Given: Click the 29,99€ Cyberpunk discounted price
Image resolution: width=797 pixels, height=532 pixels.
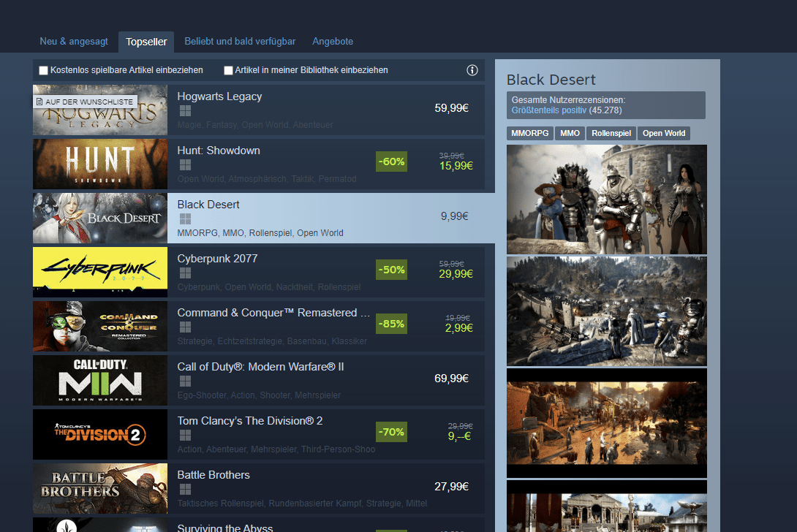Looking at the screenshot, I should tap(456, 274).
